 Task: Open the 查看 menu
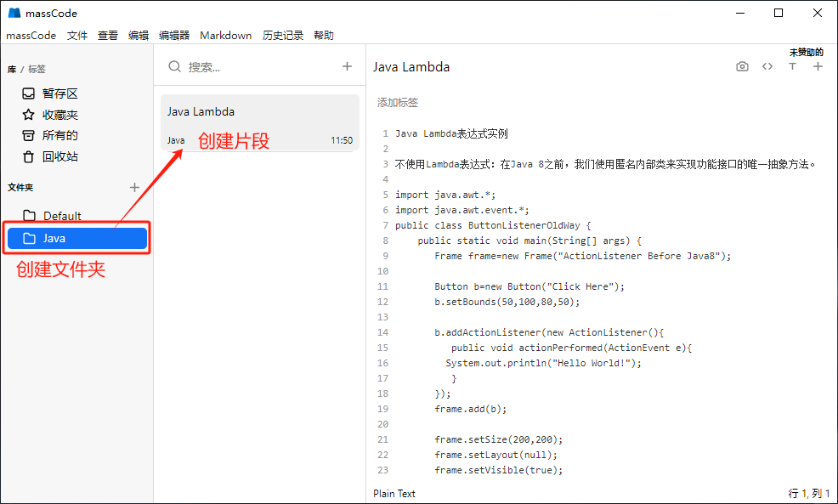tap(107, 36)
